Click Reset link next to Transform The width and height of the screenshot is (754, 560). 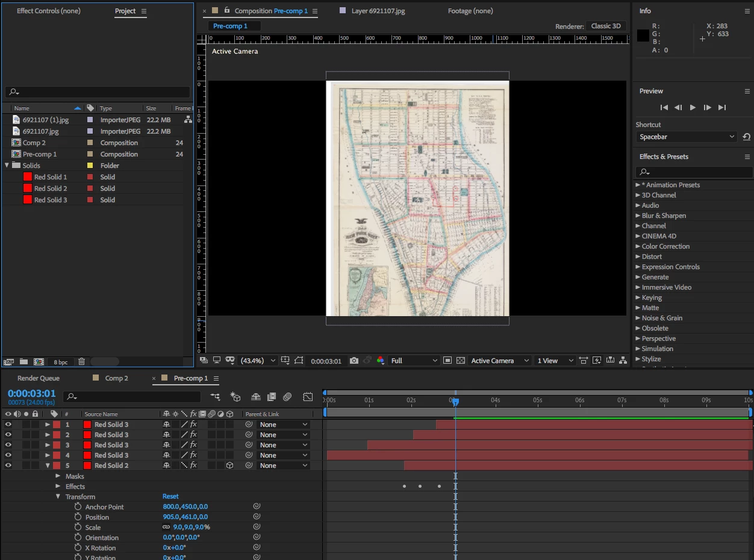point(170,497)
